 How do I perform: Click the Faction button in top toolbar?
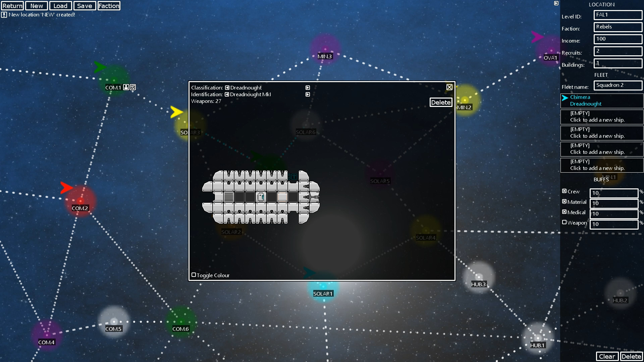tap(108, 6)
